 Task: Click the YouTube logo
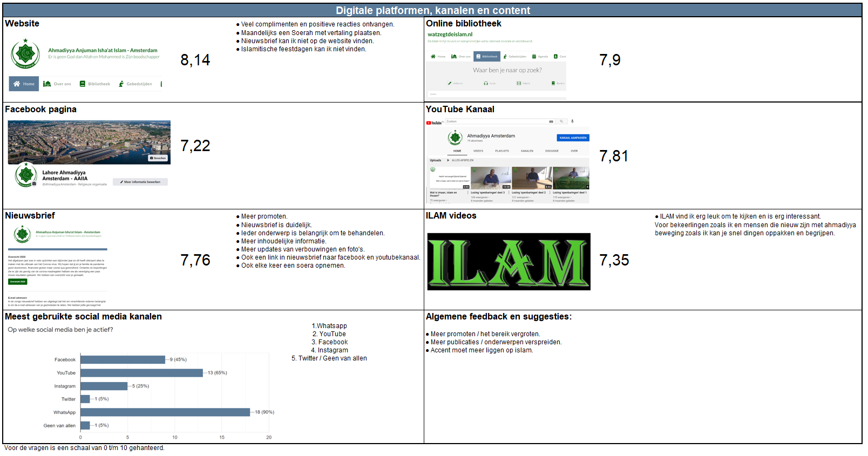[434, 123]
